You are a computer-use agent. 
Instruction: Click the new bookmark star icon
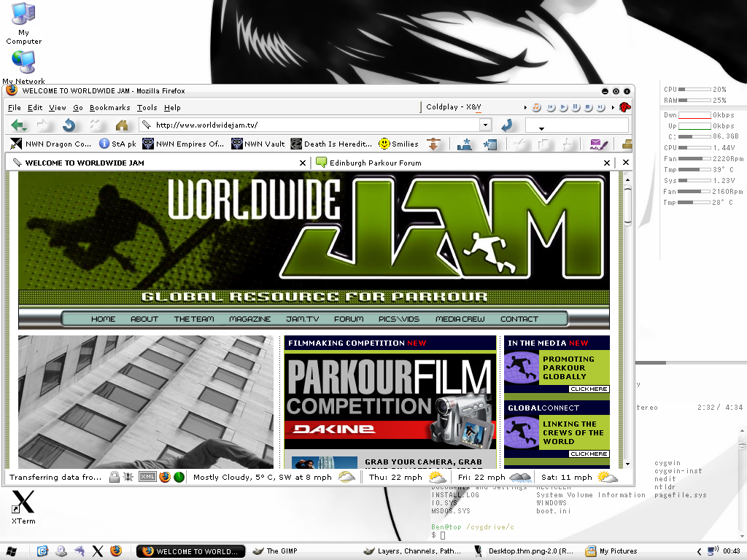(x=464, y=144)
